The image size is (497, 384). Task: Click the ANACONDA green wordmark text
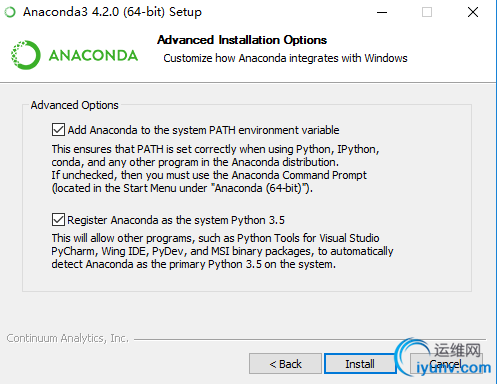(93, 55)
